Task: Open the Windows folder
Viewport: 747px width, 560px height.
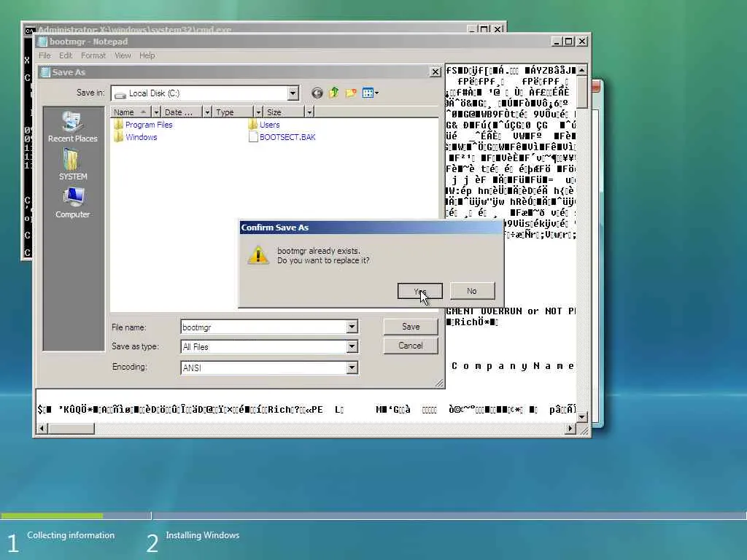Action: coord(136,137)
